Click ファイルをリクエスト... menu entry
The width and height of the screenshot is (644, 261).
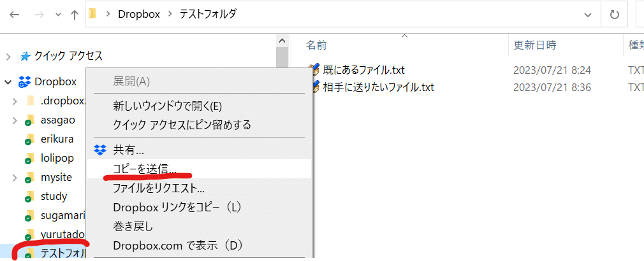(159, 188)
